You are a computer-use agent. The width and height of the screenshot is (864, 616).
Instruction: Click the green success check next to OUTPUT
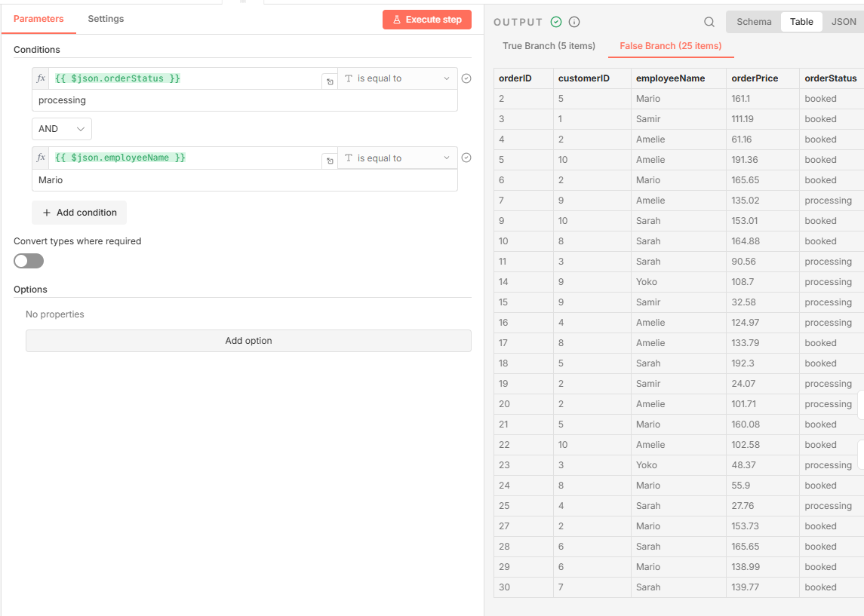[x=556, y=22]
